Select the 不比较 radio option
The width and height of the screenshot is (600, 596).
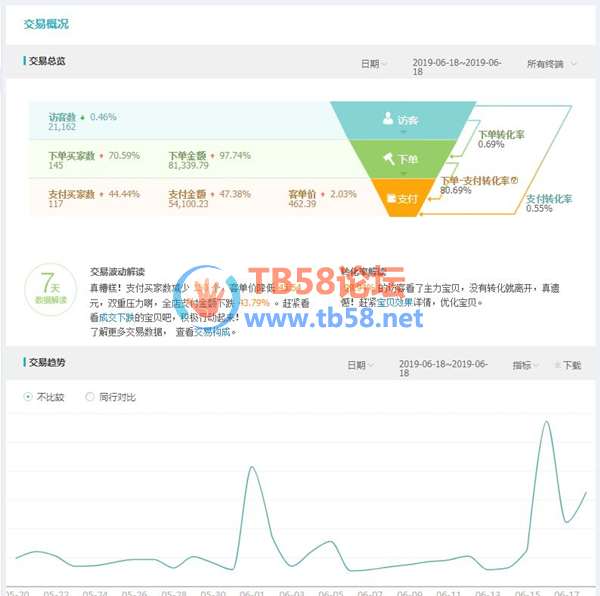point(28,397)
